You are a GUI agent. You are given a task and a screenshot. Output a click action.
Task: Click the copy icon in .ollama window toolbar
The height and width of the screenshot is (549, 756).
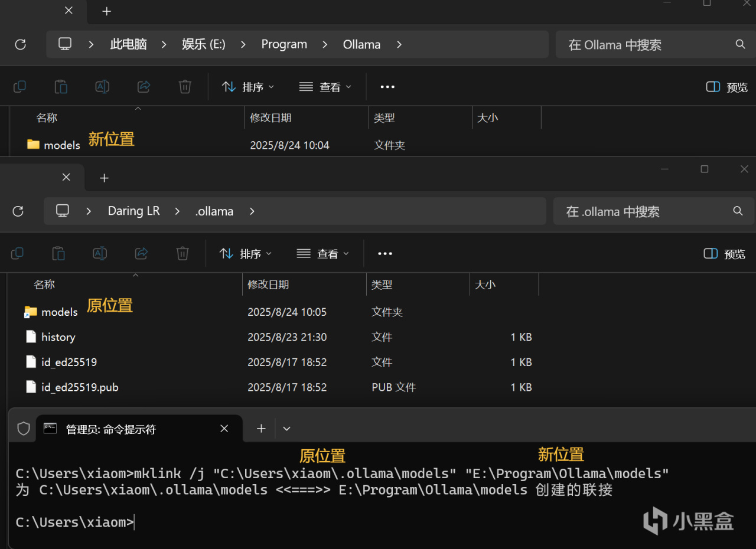[x=17, y=253]
